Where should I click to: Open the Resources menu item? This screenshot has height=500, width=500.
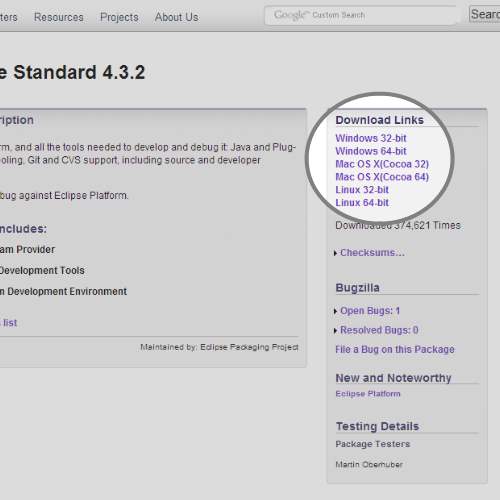59,17
